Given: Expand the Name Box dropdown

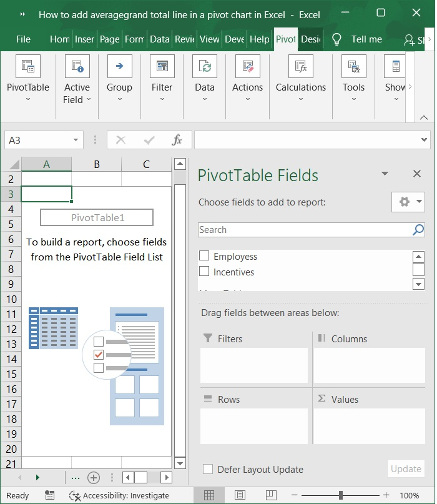Looking at the screenshot, I should [x=76, y=140].
